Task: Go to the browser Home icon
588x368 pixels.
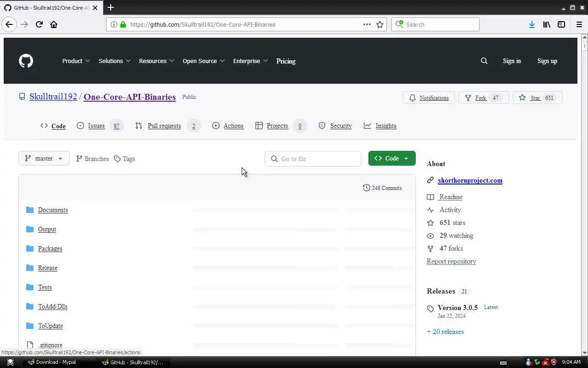Action: (54, 24)
